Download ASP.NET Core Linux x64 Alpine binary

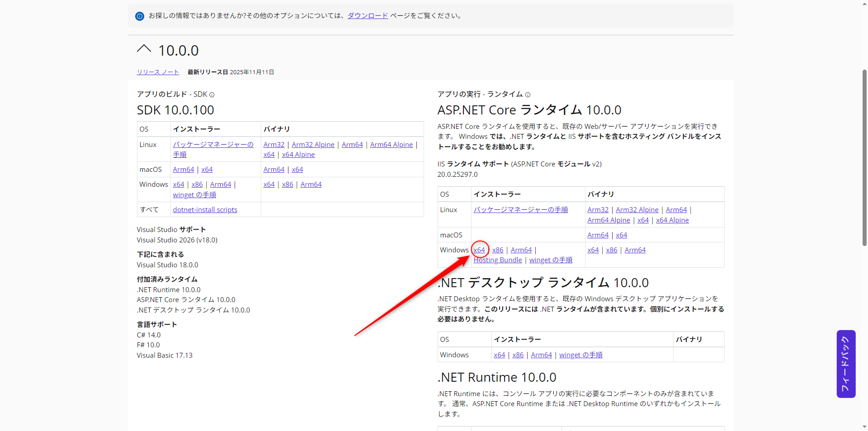click(672, 220)
